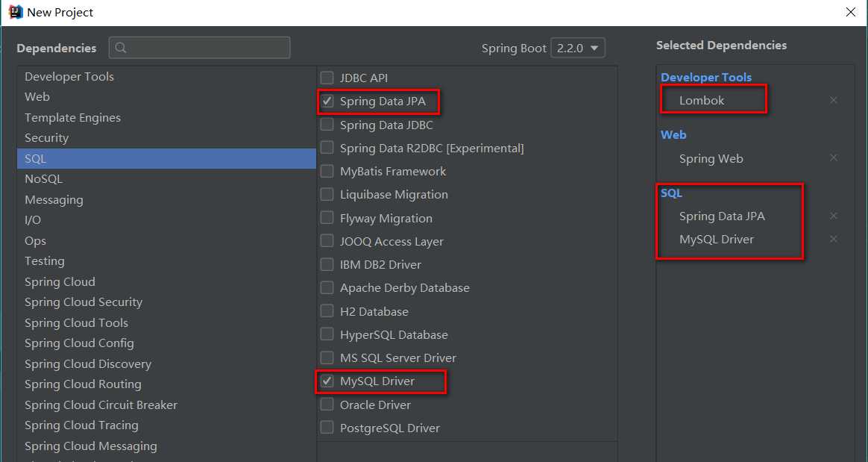Click the search magnifier icon

click(121, 48)
